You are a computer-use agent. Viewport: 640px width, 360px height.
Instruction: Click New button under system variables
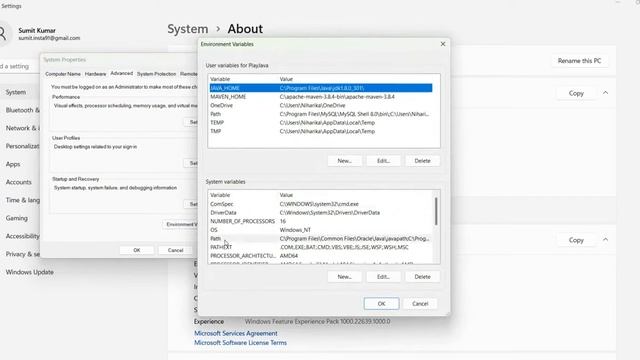(x=344, y=277)
